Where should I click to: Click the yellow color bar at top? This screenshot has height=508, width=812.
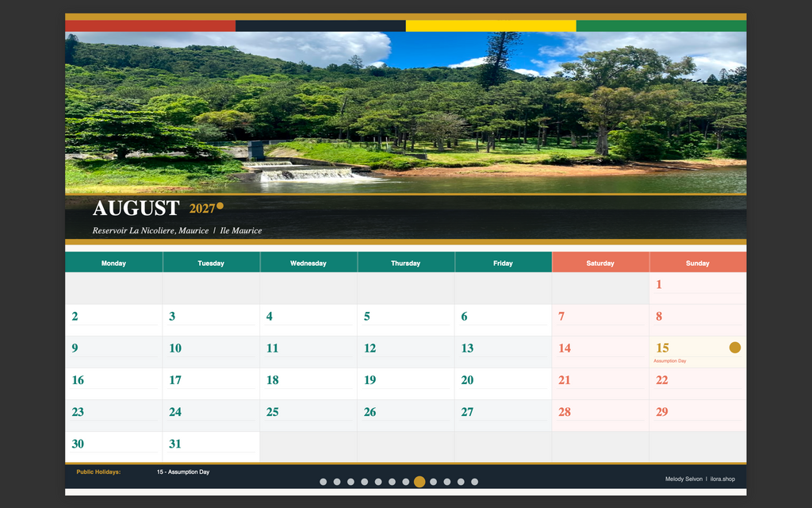(491, 26)
